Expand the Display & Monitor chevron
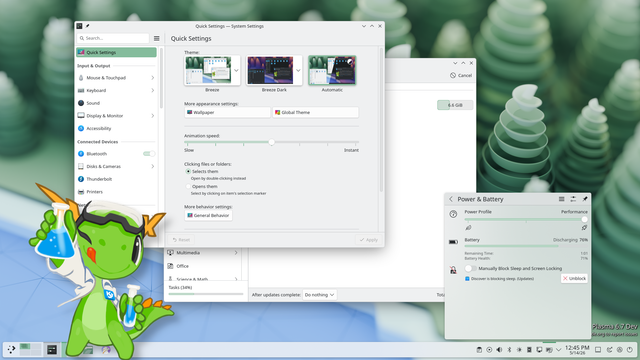 click(x=153, y=116)
